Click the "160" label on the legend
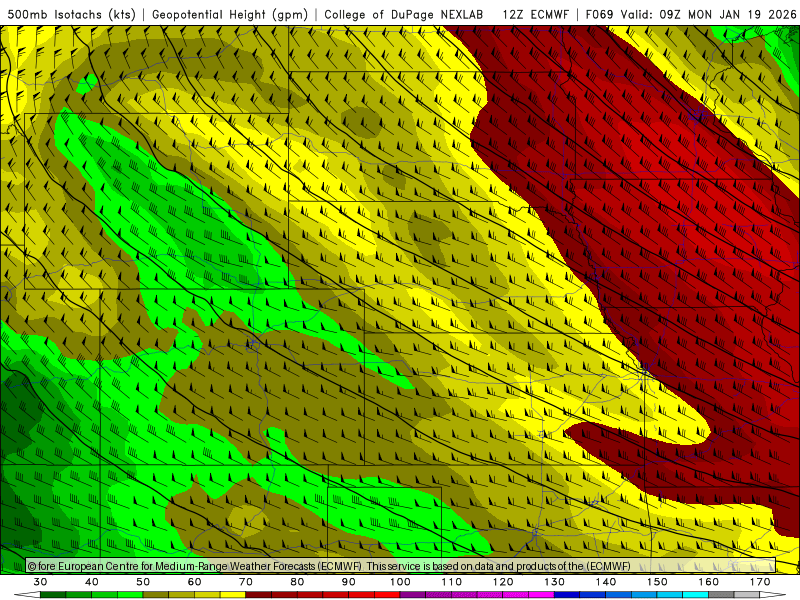Viewport: 800px width, 600px height. (709, 582)
